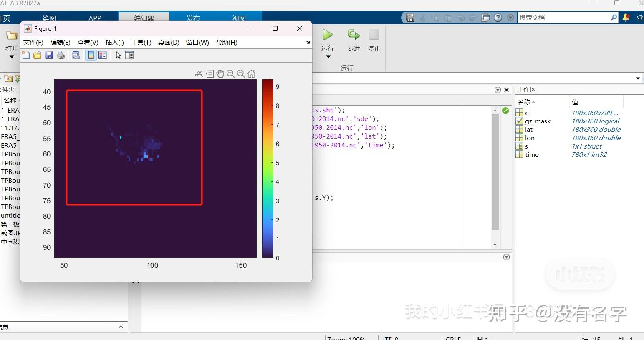This screenshot has width=644, height=340.
Task: Click the Stop (停止) button
Action: click(374, 35)
